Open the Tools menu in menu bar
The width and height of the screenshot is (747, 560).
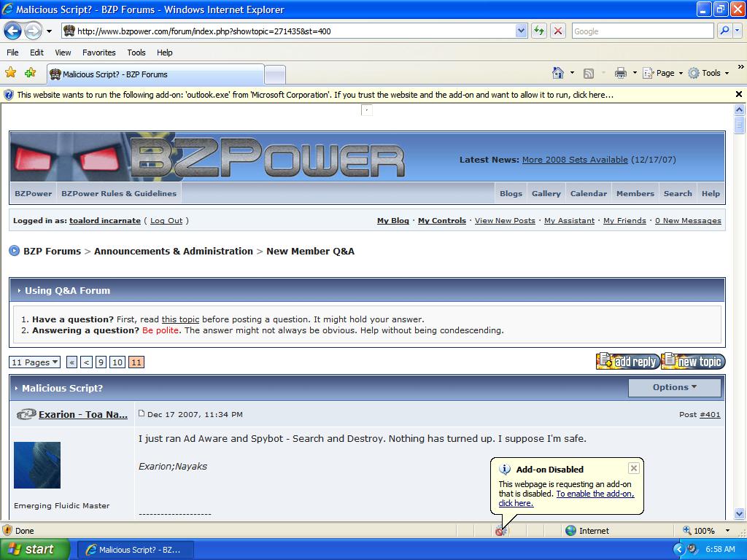coord(136,52)
